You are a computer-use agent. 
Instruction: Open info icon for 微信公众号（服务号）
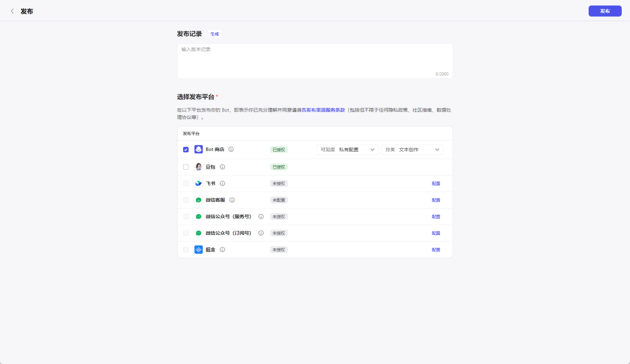[x=261, y=216]
